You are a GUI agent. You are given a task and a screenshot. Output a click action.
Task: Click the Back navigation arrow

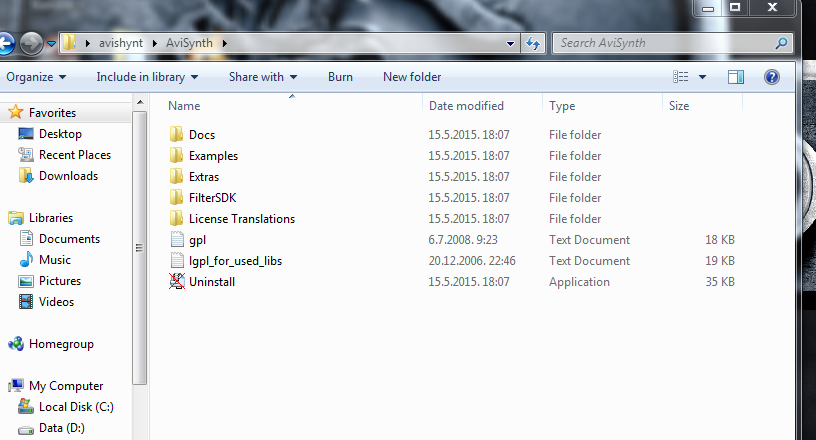pyautogui.click(x=5, y=43)
